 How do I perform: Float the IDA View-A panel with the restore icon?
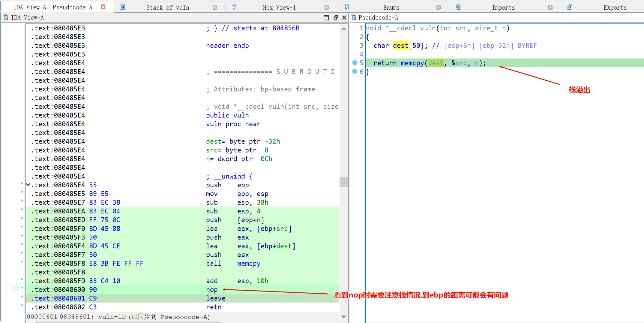(x=336, y=17)
